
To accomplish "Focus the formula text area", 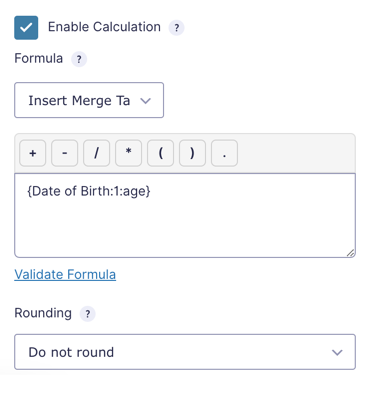I will point(185,215).
